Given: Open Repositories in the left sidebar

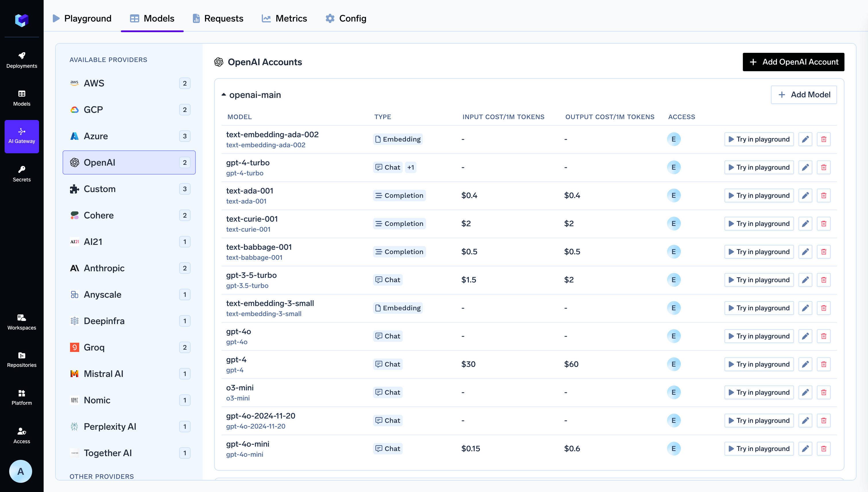Looking at the screenshot, I should [22, 360].
